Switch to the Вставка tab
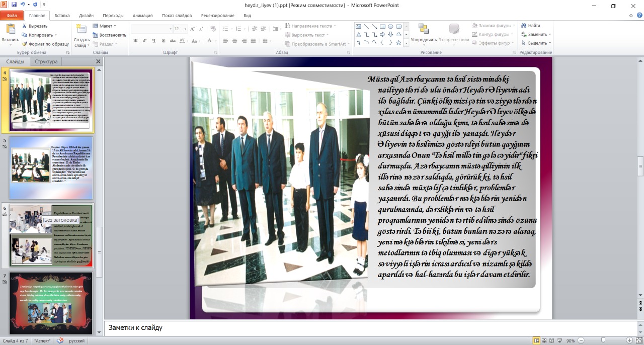 (x=62, y=16)
